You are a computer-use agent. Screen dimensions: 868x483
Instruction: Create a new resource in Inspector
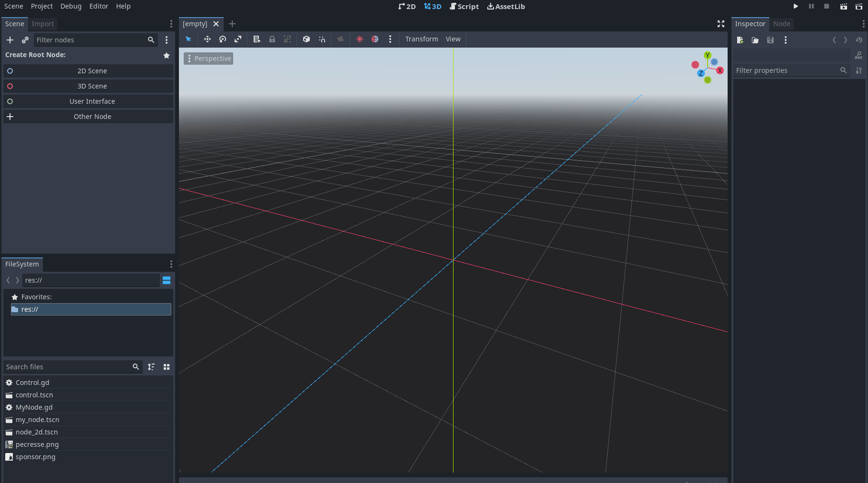click(x=740, y=40)
